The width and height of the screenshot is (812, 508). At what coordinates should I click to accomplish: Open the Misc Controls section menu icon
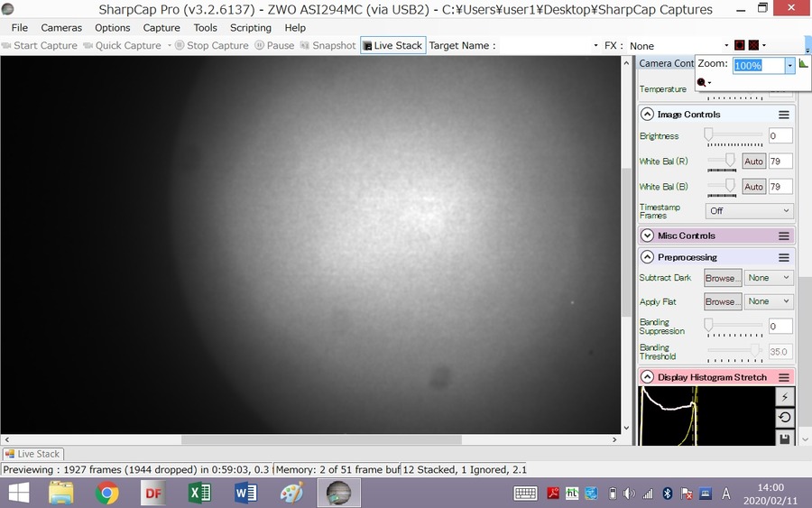tap(783, 236)
